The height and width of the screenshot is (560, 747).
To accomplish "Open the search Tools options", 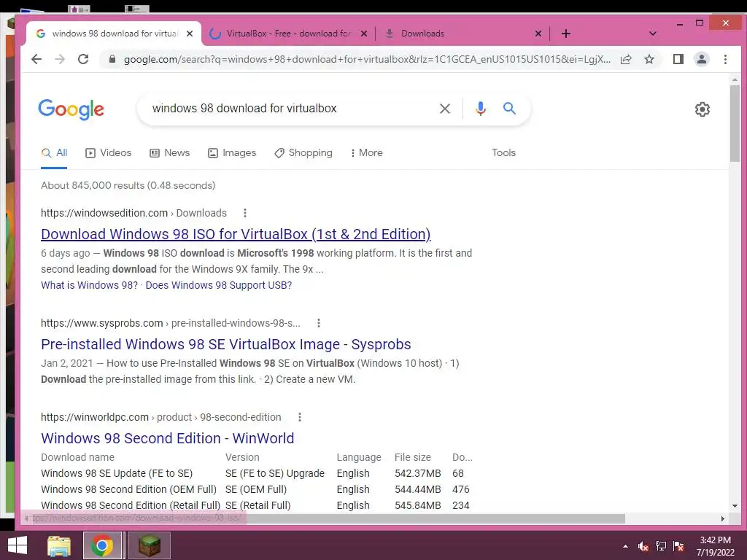I will tap(503, 153).
